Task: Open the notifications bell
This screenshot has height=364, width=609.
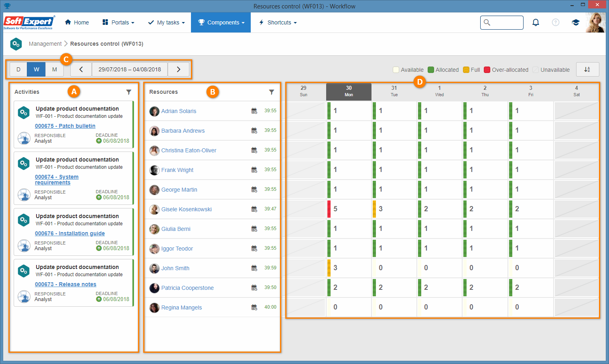Action: [x=536, y=22]
